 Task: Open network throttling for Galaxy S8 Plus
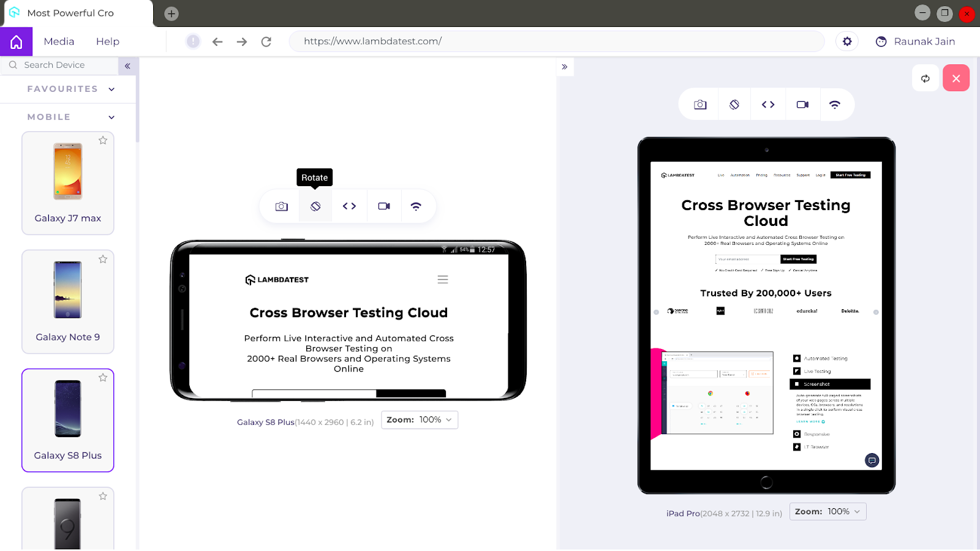[416, 206]
